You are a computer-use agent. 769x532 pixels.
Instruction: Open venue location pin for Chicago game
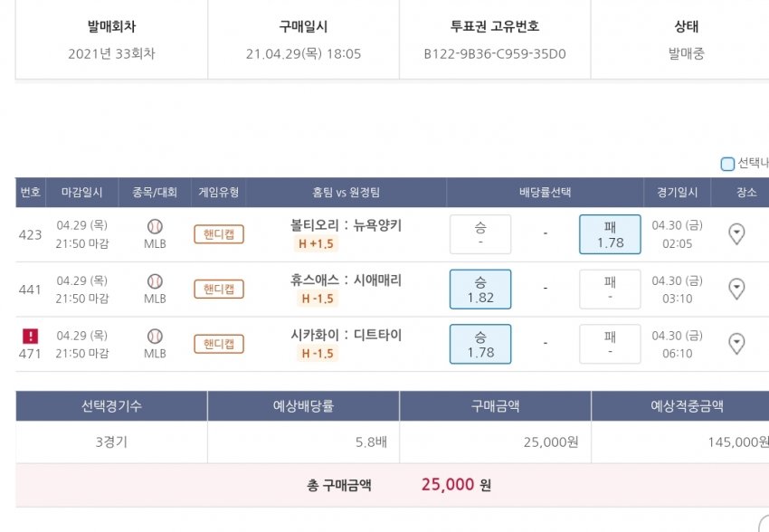736,344
